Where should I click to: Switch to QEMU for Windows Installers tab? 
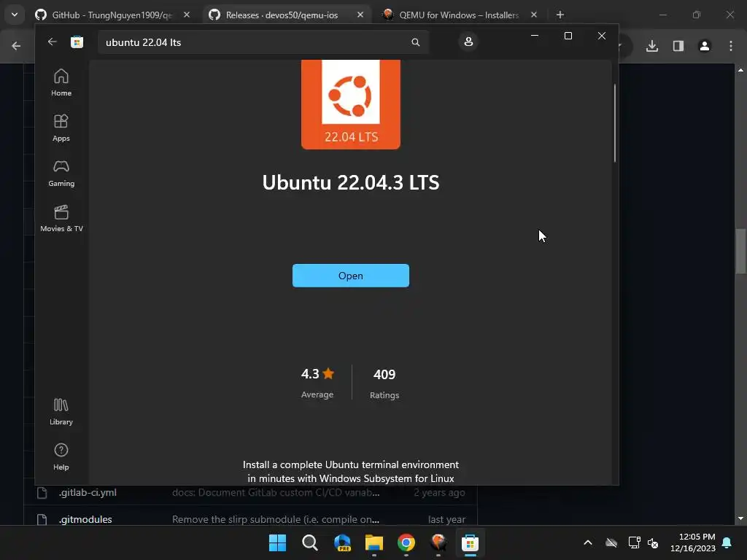[459, 15]
